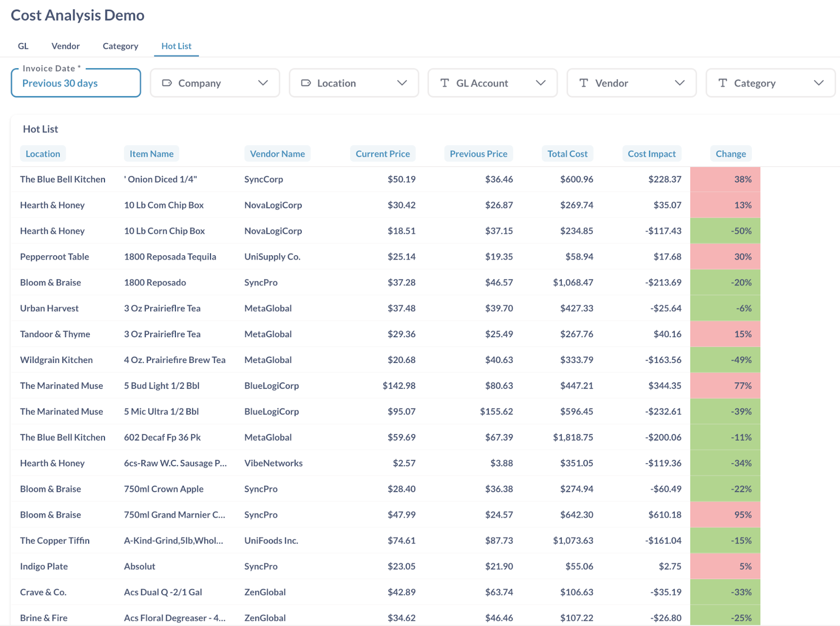Image resolution: width=840 pixels, height=626 pixels.
Task: Expand the Category filter dropdown chevron
Action: (x=818, y=83)
